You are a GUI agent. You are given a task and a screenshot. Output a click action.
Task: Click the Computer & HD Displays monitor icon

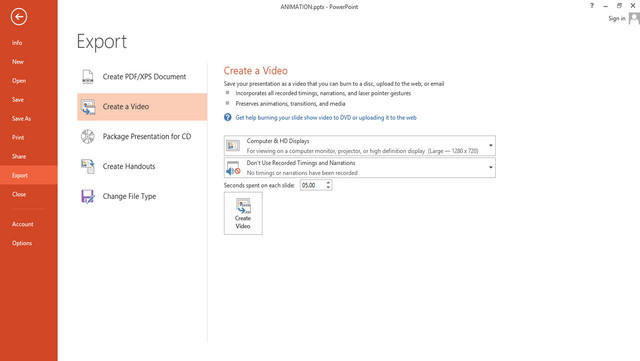click(233, 145)
